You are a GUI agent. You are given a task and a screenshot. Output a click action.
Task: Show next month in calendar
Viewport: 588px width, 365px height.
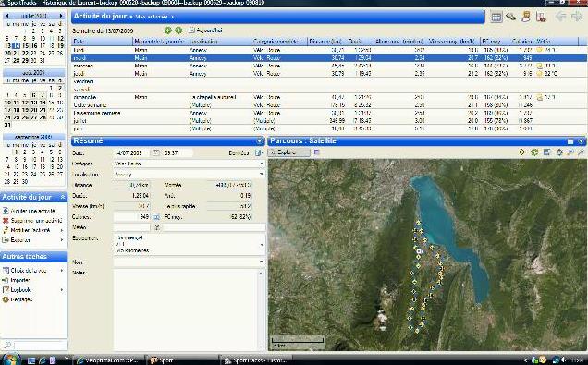[x=61, y=16]
